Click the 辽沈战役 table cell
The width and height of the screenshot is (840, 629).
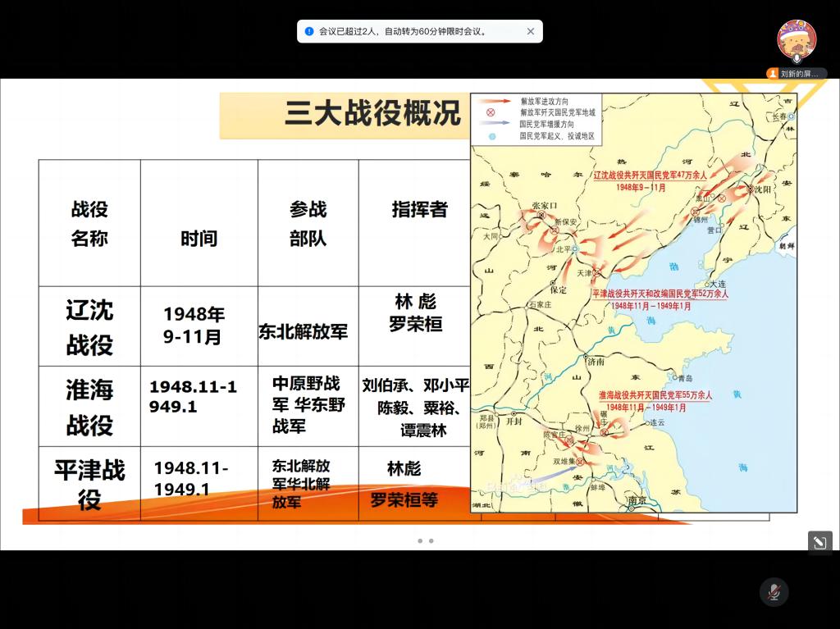click(89, 326)
